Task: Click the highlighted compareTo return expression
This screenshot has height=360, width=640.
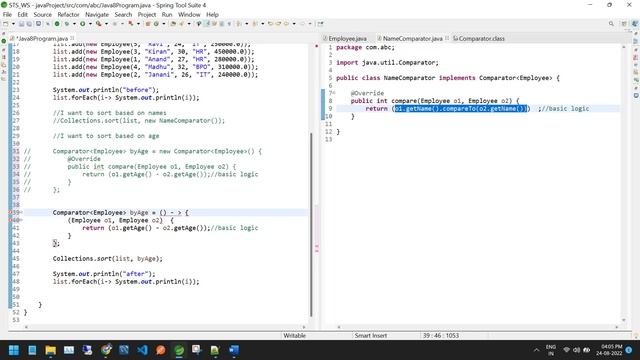Action: pyautogui.click(x=461, y=109)
